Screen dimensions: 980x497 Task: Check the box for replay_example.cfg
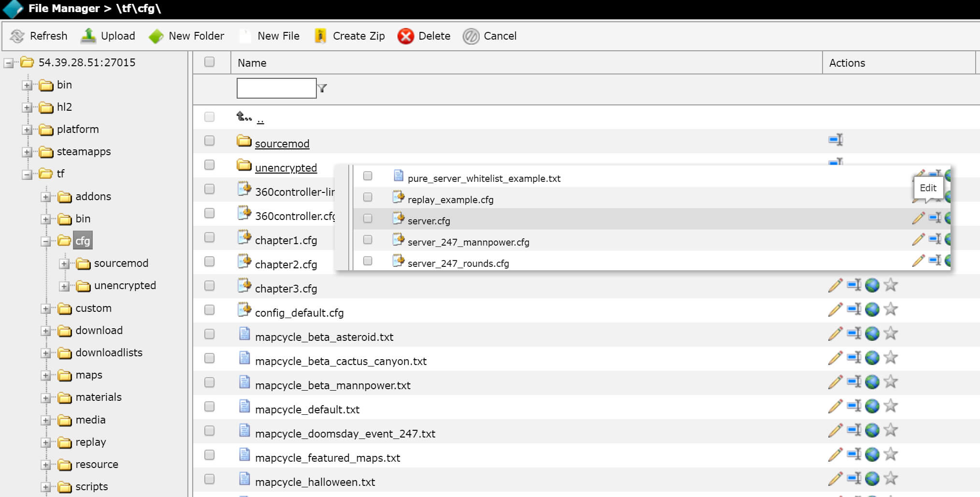368,197
